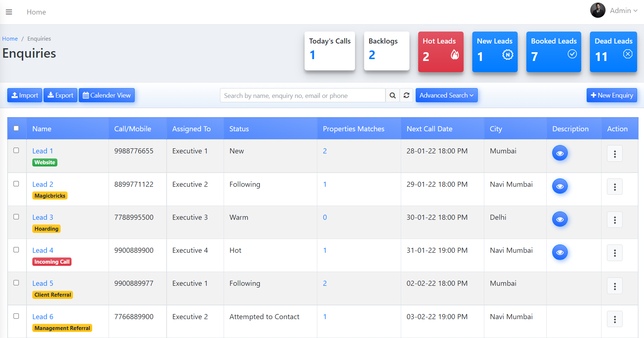The height and width of the screenshot is (338, 644).
Task: Open action menu for Lead 5
Action: pyautogui.click(x=615, y=286)
